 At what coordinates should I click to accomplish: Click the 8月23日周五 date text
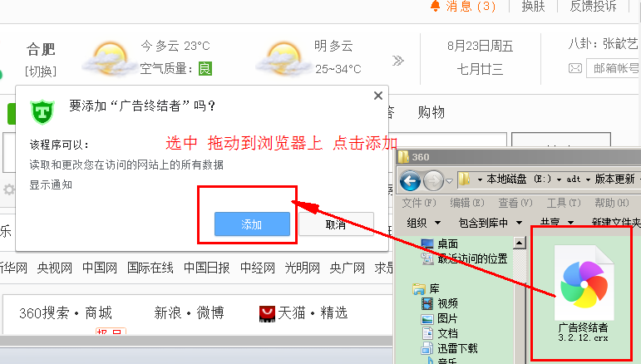click(480, 46)
